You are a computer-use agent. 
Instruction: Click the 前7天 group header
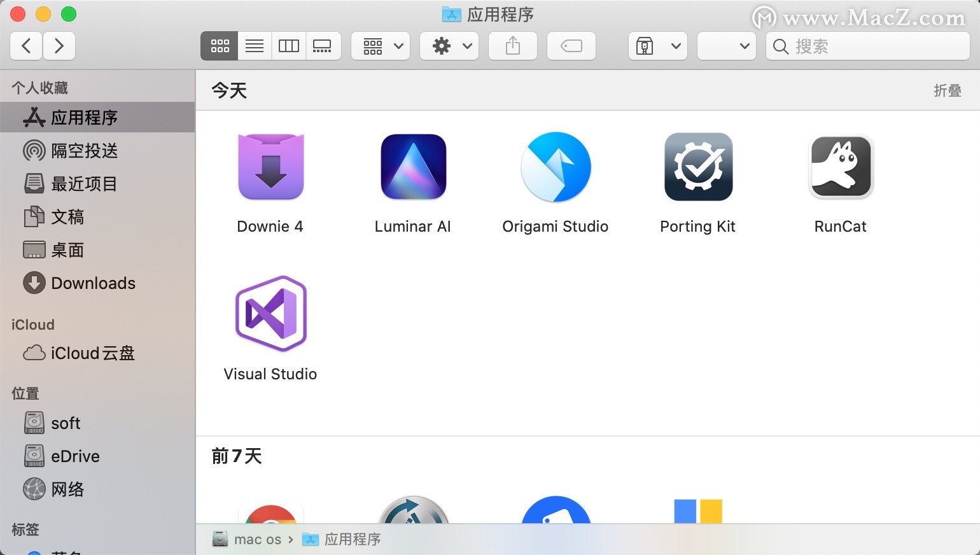coord(237,456)
